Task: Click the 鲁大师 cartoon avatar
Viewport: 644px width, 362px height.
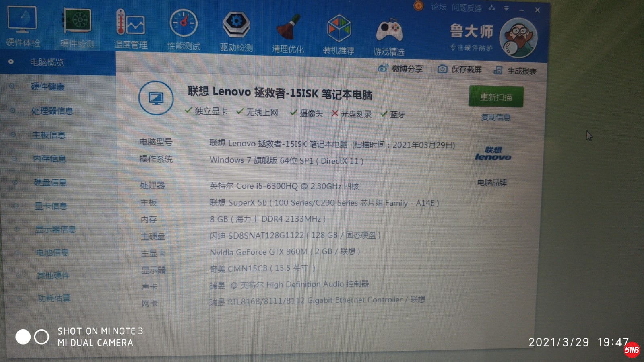Action: pyautogui.click(x=518, y=38)
